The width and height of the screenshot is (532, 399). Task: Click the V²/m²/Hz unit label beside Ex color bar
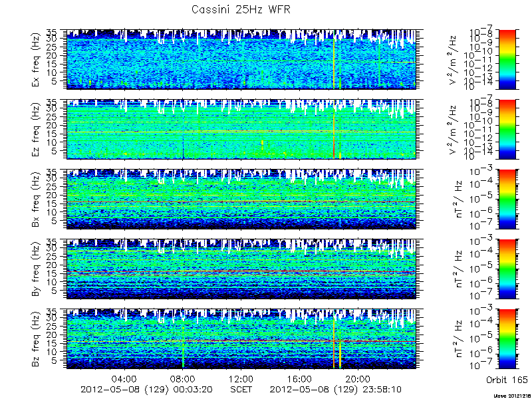(x=454, y=59)
